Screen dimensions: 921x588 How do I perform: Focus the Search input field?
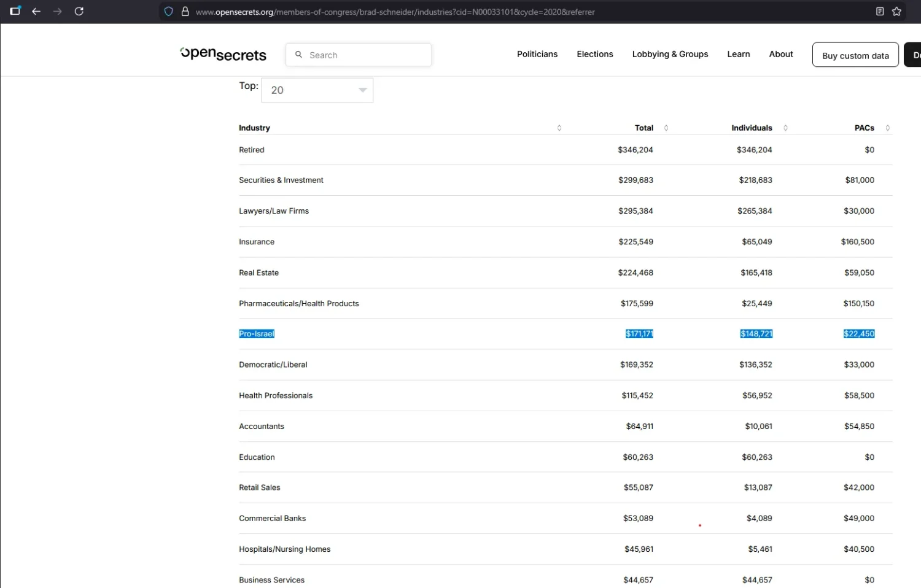coord(359,55)
